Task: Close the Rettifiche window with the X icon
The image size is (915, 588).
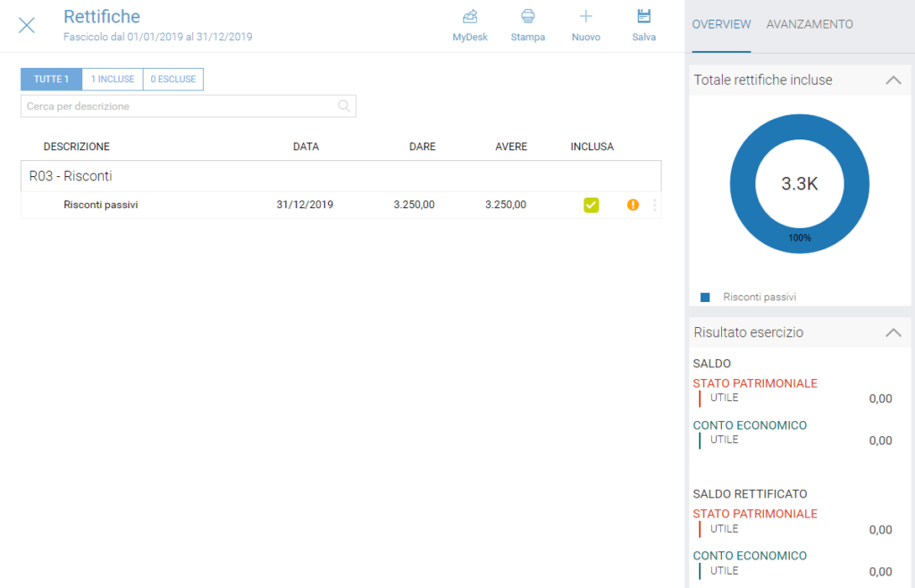Action: [27, 25]
